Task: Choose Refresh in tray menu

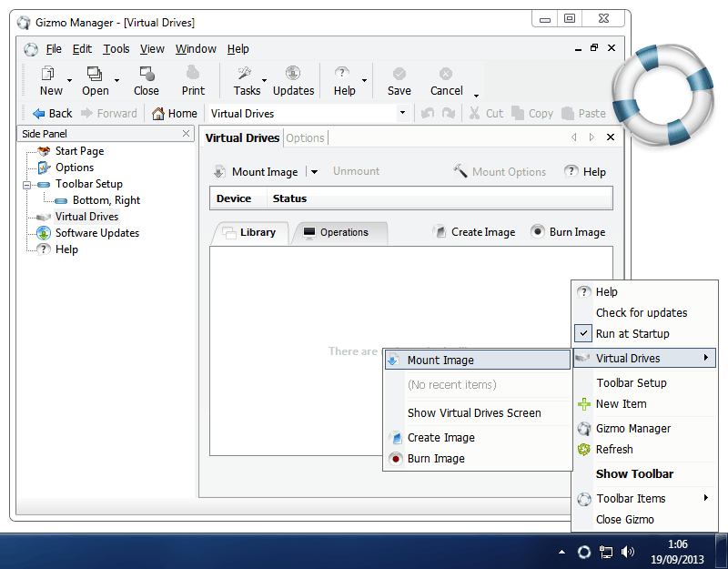Action: 645,449
